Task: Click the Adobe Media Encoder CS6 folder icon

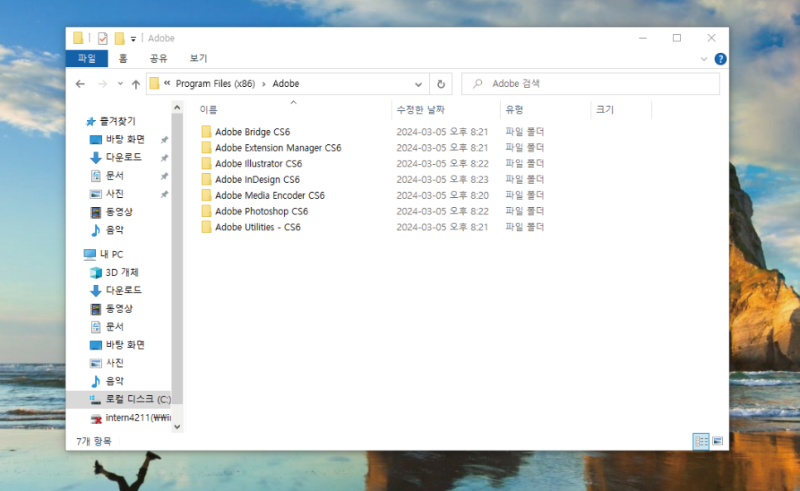Action: tap(206, 195)
